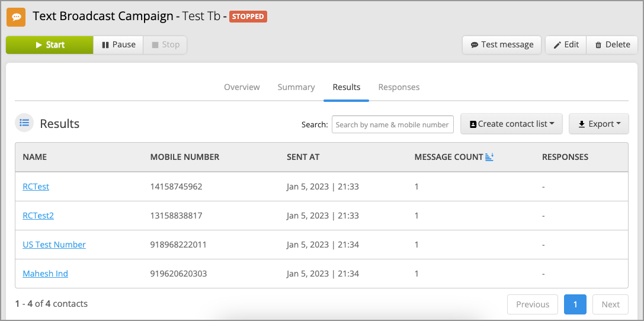
Task: Focus the search by name & mobile field
Action: (393, 124)
